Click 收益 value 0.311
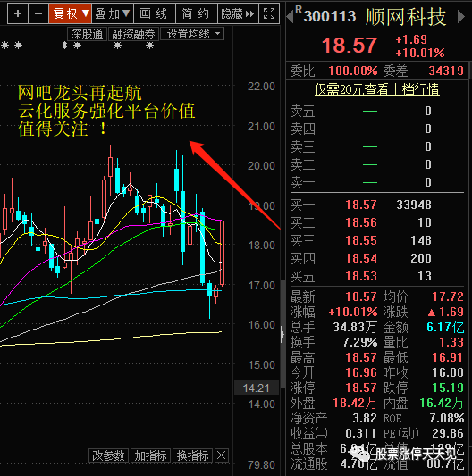 pos(361,433)
